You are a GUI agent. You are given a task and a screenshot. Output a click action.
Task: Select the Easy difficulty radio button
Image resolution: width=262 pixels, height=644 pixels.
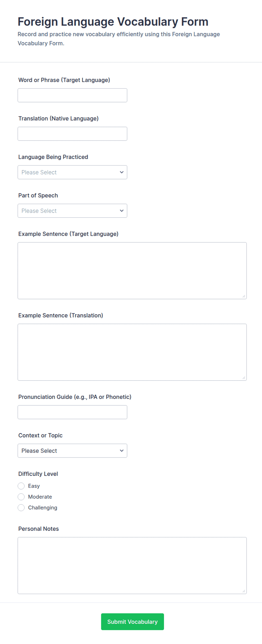(x=21, y=486)
